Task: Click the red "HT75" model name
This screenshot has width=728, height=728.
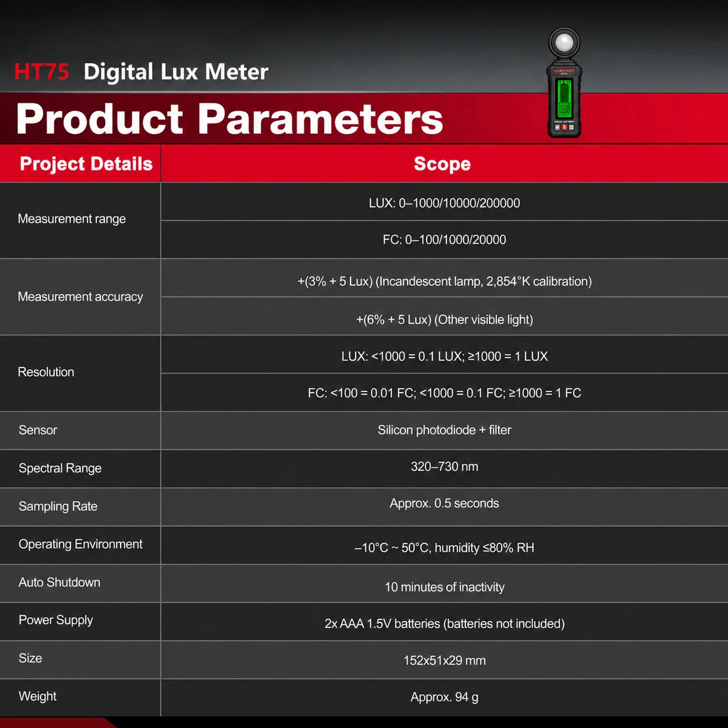Action: pos(42,72)
